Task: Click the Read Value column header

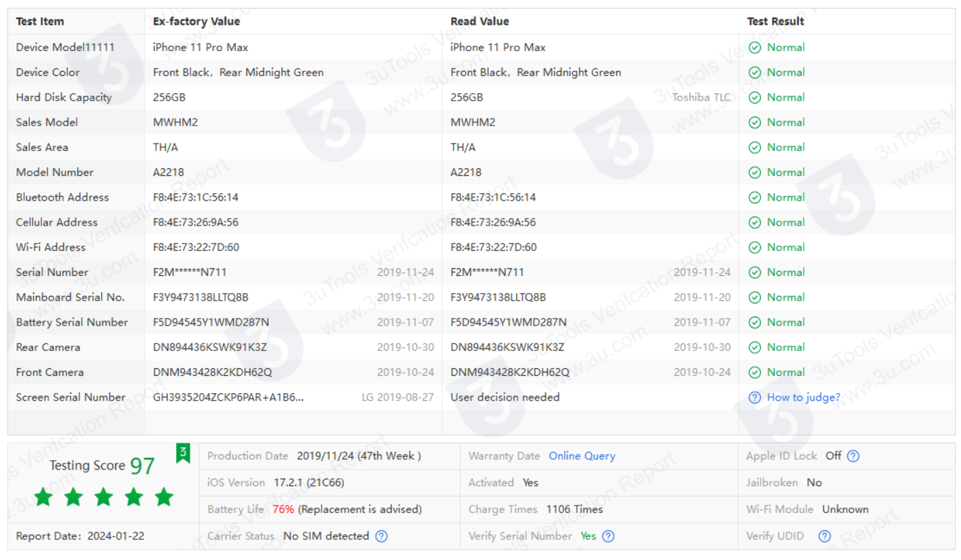Action: point(480,21)
